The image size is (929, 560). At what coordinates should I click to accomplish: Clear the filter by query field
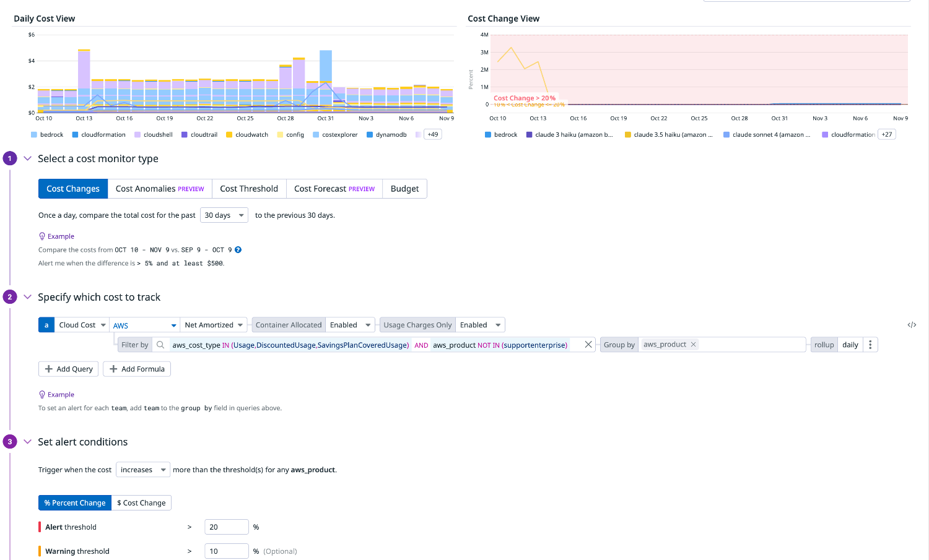pos(588,345)
